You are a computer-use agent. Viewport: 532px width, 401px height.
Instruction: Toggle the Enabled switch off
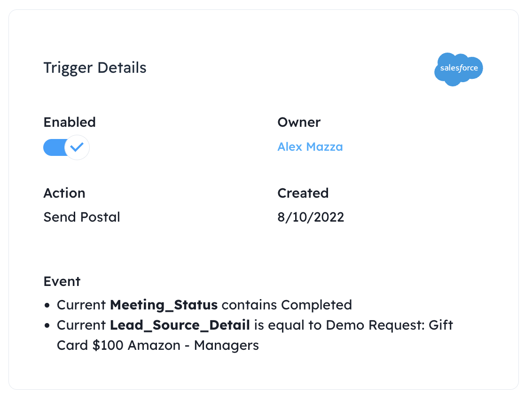pyautogui.click(x=67, y=147)
